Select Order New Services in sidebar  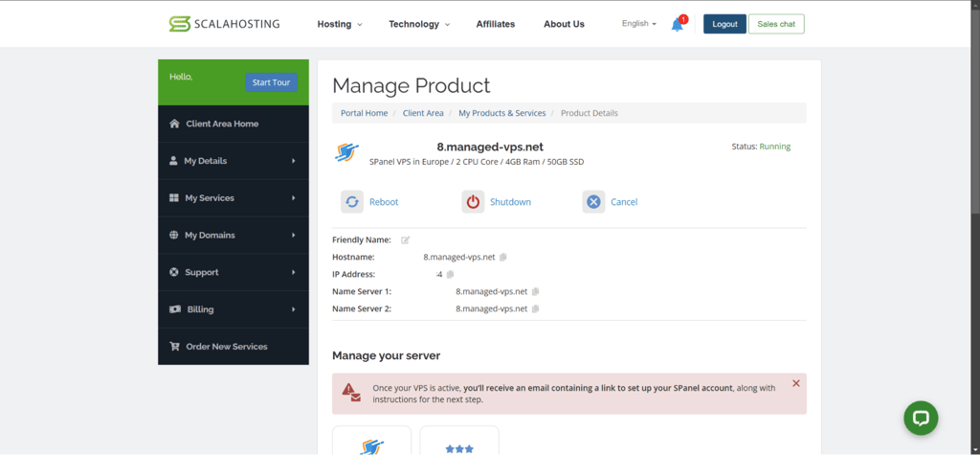coord(234,347)
